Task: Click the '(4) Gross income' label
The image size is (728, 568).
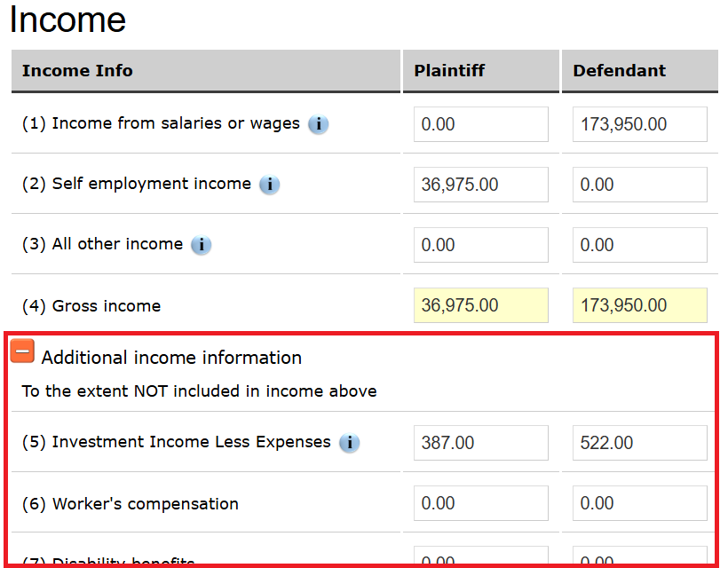Action: pos(91,306)
